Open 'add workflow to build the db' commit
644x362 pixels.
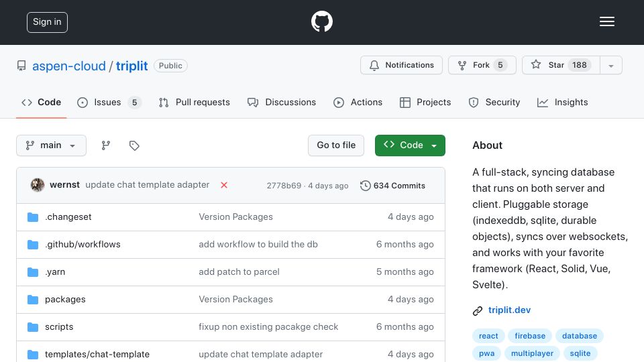coord(258,244)
